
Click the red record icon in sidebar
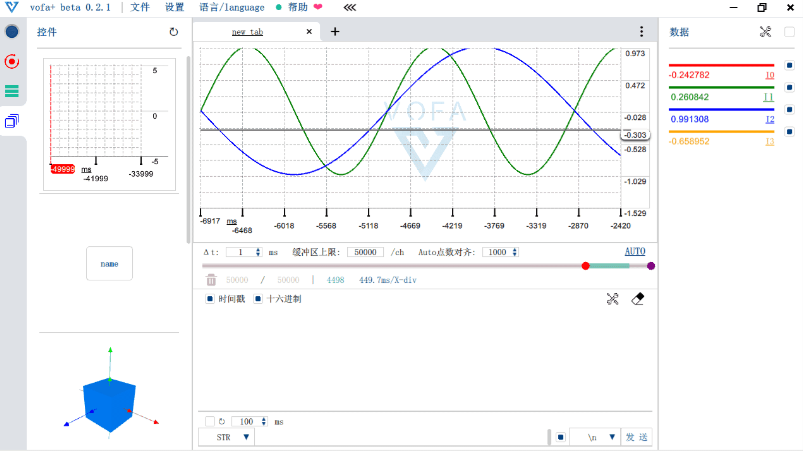[12, 61]
